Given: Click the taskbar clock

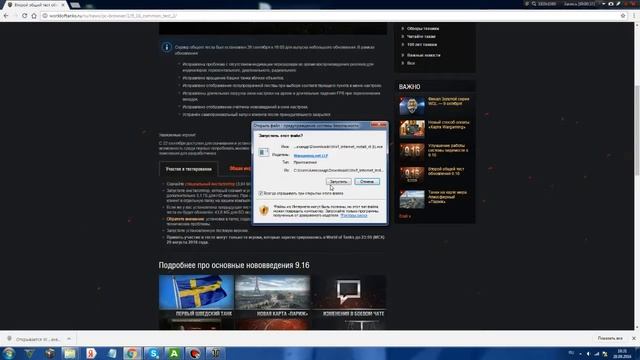Looking at the screenshot, I should point(623,353).
